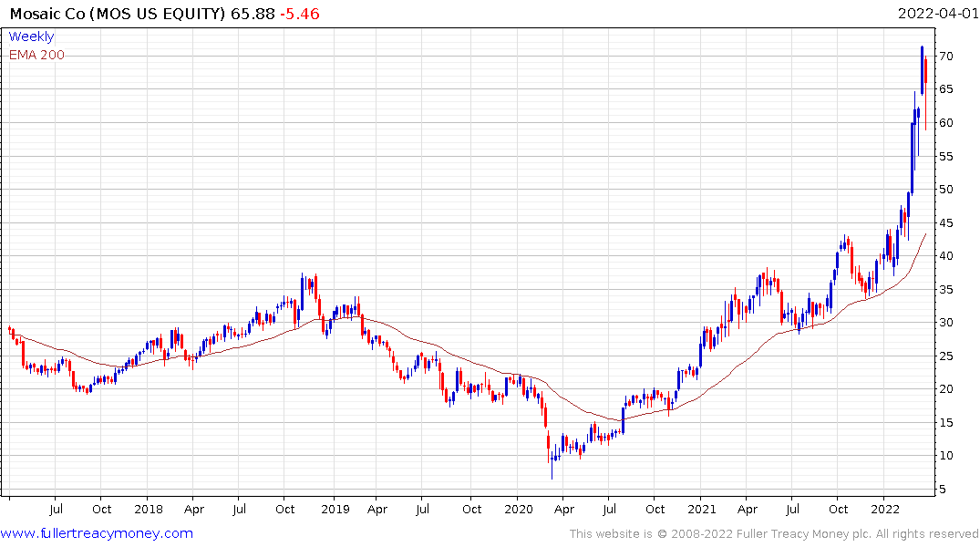Viewport: 980px width, 547px height.
Task: Click the 15 price axis label
Action: click(x=946, y=423)
